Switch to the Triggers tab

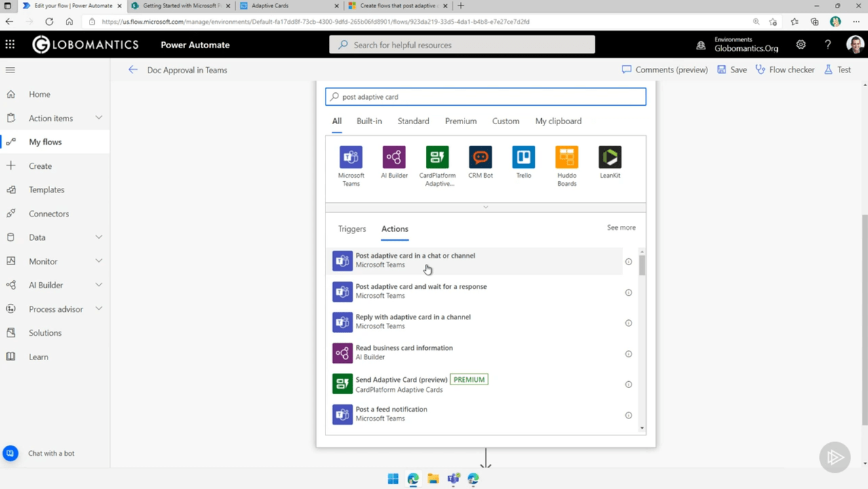352,229
